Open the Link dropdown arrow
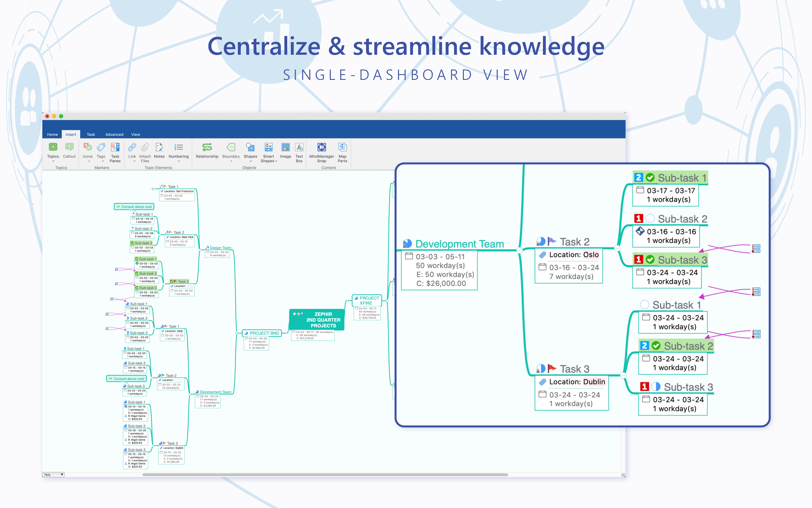The image size is (812, 508). click(x=134, y=161)
